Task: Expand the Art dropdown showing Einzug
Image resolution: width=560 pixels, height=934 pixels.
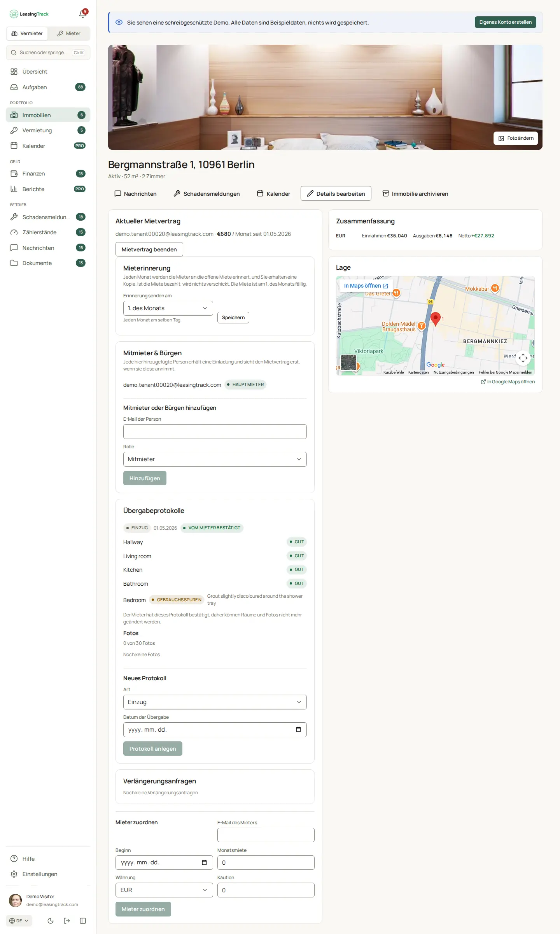Action: (215, 702)
